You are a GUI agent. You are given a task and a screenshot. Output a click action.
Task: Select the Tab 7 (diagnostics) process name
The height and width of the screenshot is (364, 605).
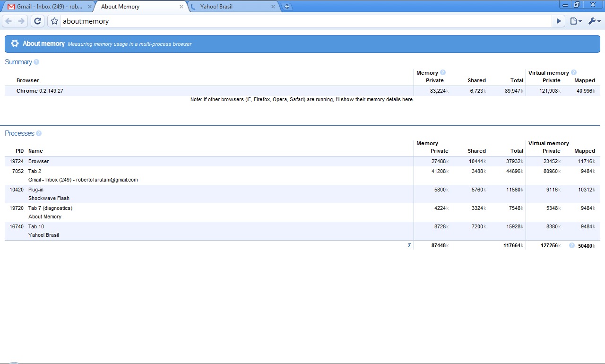pyautogui.click(x=50, y=208)
